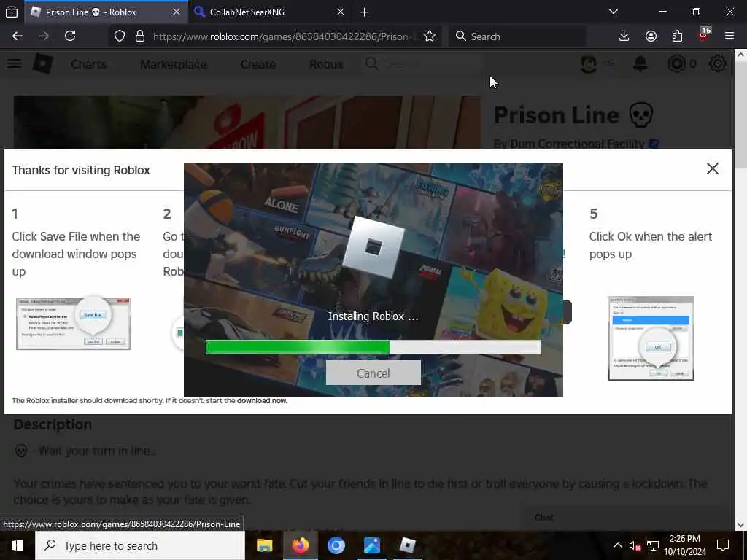Close the Prison Line tab
747x560 pixels.
tap(177, 12)
